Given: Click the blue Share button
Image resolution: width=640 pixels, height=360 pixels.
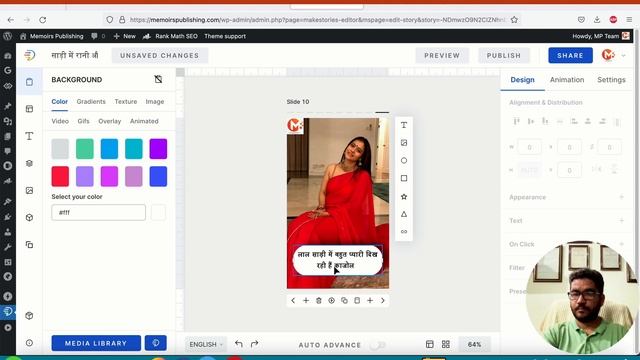Looking at the screenshot, I should pos(570,56).
